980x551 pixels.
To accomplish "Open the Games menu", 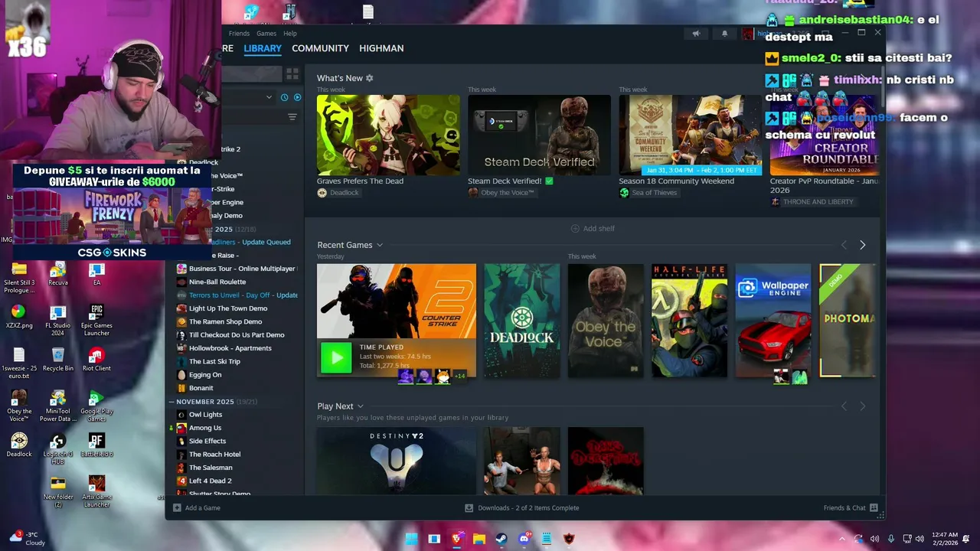I will pyautogui.click(x=266, y=34).
